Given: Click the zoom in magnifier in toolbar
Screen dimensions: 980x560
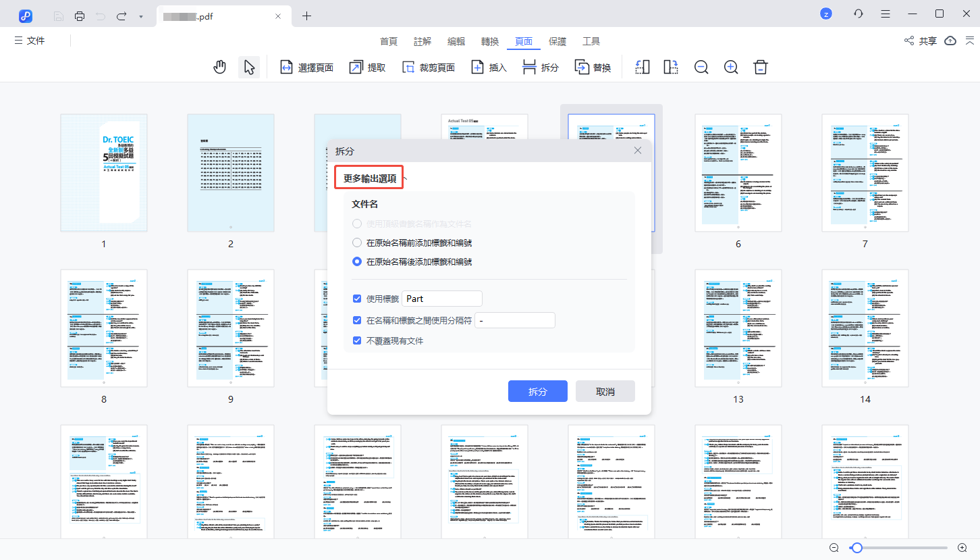Looking at the screenshot, I should click(x=731, y=68).
